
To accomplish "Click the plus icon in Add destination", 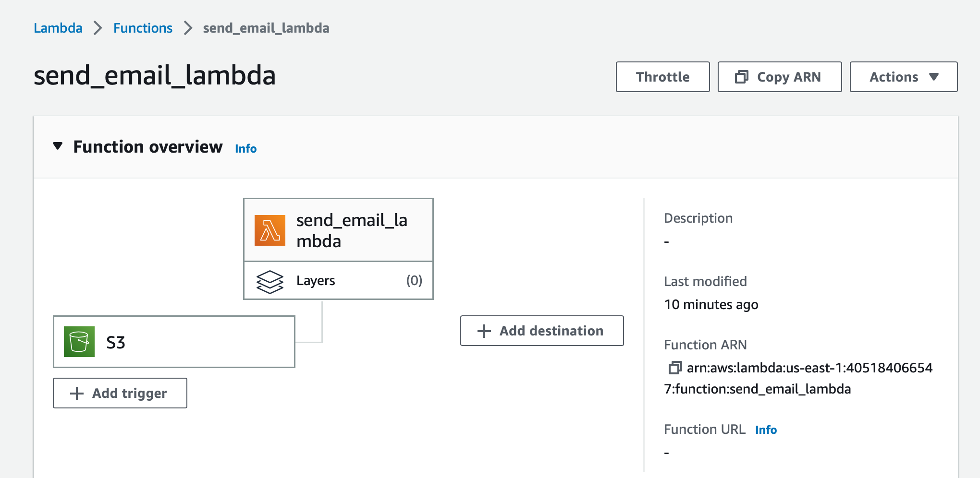I will [x=484, y=331].
